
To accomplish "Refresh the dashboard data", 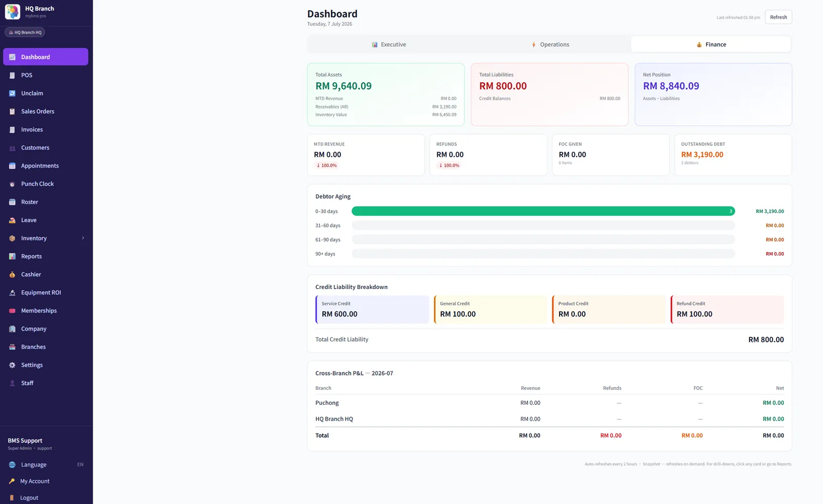I will pos(778,17).
